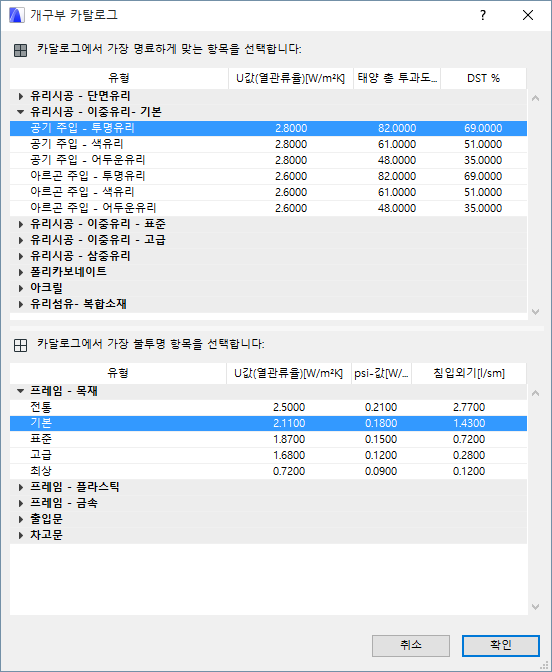Open help with the question mark button

[483, 15]
